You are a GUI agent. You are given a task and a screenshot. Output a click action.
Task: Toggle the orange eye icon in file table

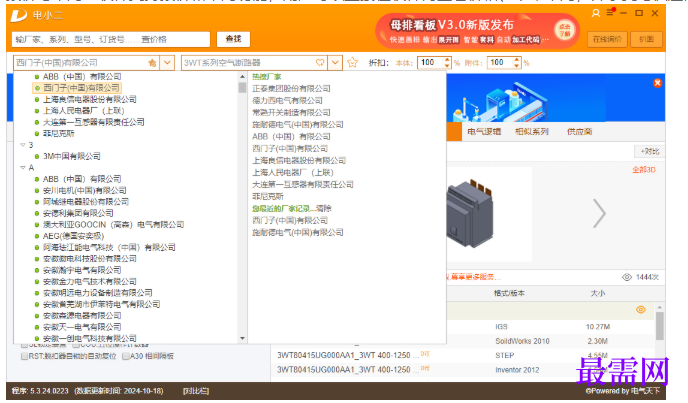tap(641, 309)
